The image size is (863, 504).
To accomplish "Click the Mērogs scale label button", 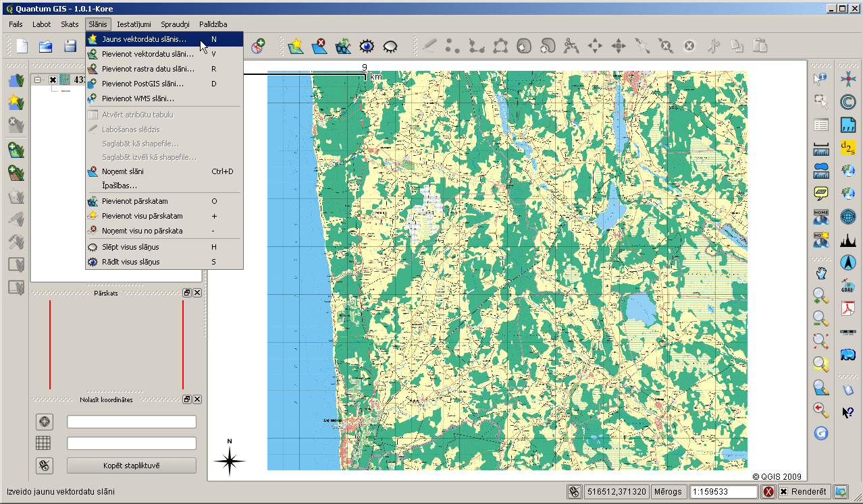I will pyautogui.click(x=669, y=492).
